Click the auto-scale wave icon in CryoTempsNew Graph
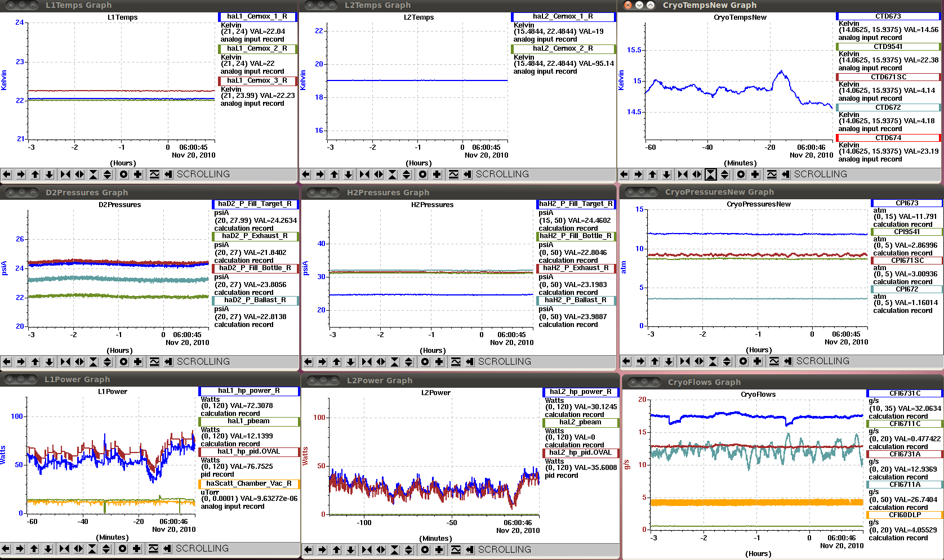 tap(772, 174)
